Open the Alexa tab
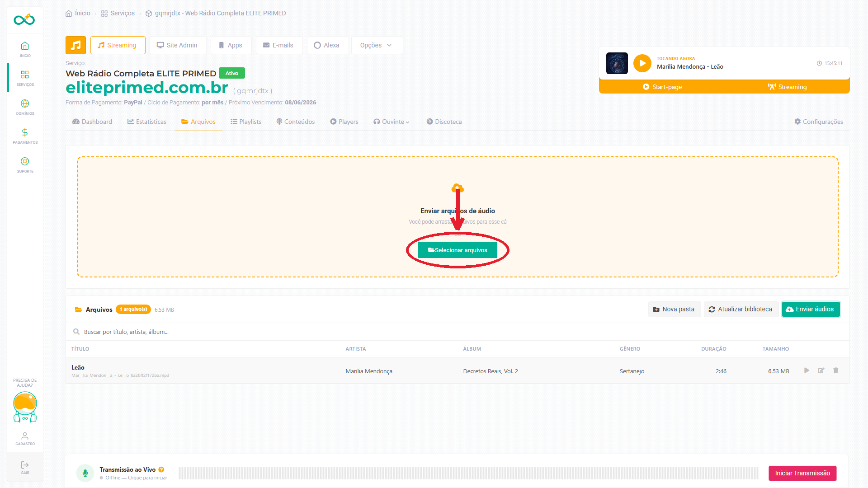The height and width of the screenshot is (488, 868). click(x=327, y=45)
